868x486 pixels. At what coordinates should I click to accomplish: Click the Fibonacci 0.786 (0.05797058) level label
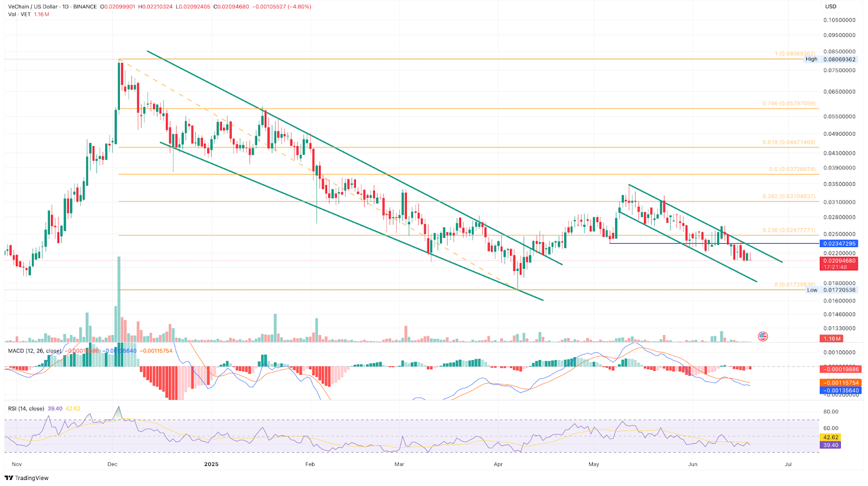[788, 103]
